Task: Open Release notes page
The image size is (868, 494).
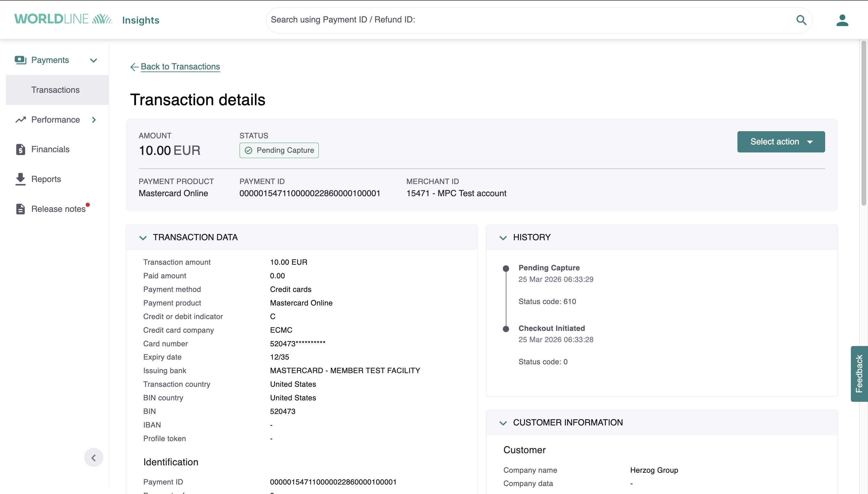Action: click(x=58, y=209)
